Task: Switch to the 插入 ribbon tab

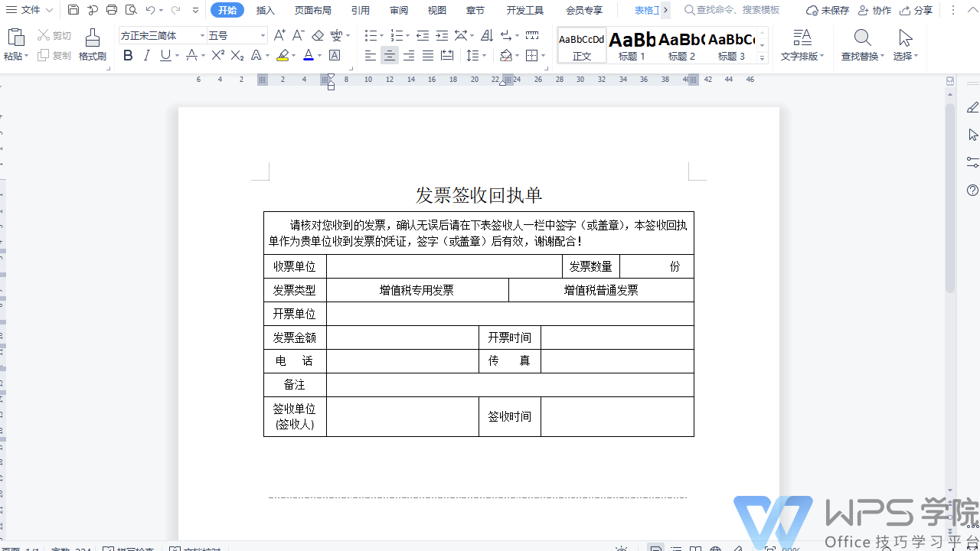Action: 264,10
